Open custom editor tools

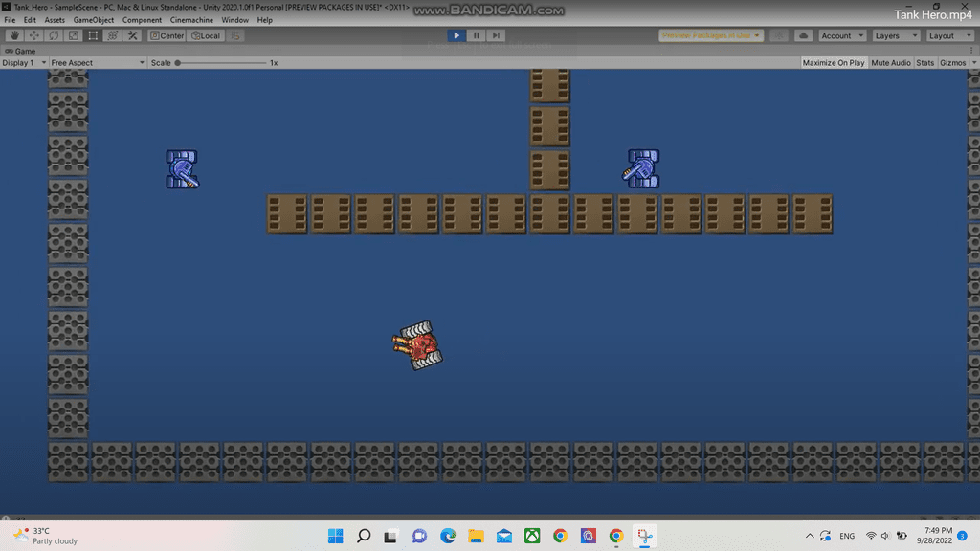[x=132, y=35]
